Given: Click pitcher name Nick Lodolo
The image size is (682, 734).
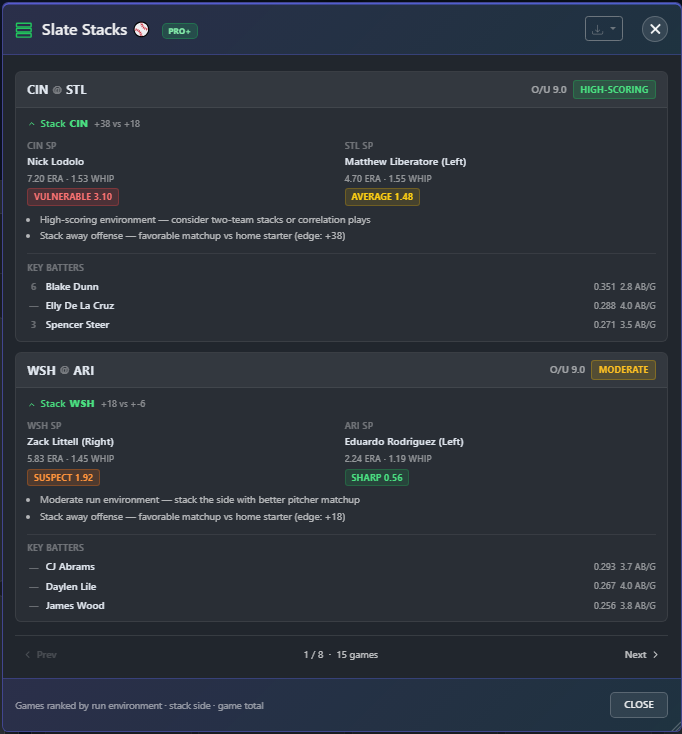Looking at the screenshot, I should [56, 161].
